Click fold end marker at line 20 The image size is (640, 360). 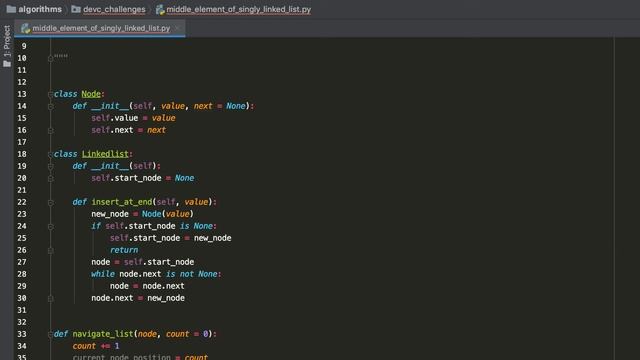pyautogui.click(x=51, y=178)
